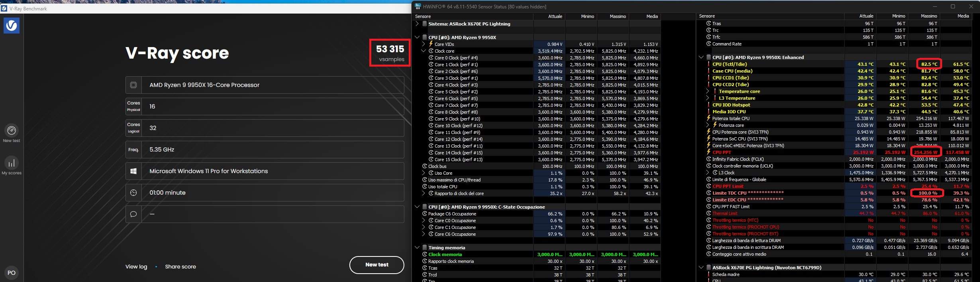Click HWiNFO app icon in title bar
Screen dimensions: 980x282
click(418, 6)
